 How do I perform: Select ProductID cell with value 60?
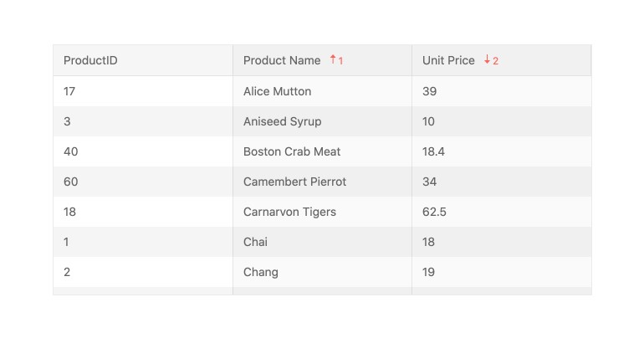[70, 182]
